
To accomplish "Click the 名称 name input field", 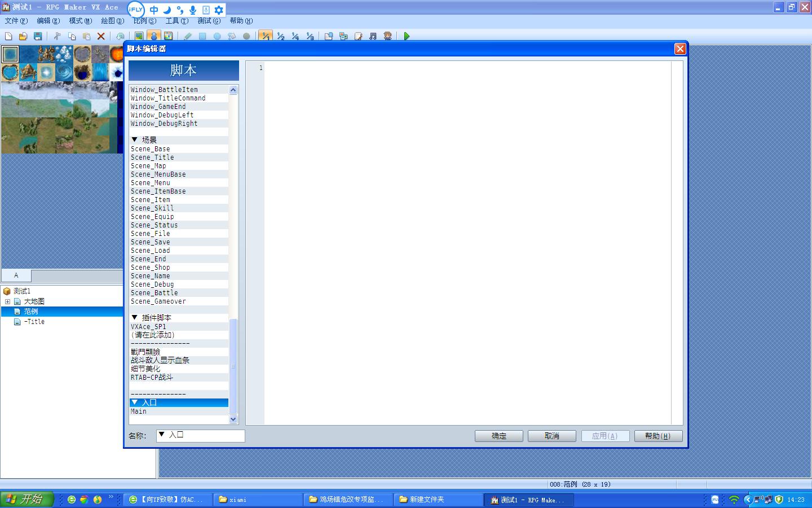I will coord(201,435).
